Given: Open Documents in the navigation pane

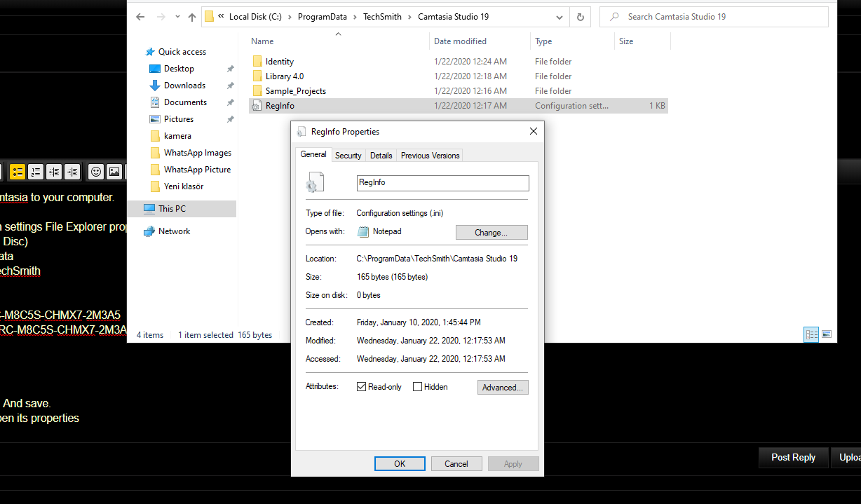Looking at the screenshot, I should tap(185, 102).
